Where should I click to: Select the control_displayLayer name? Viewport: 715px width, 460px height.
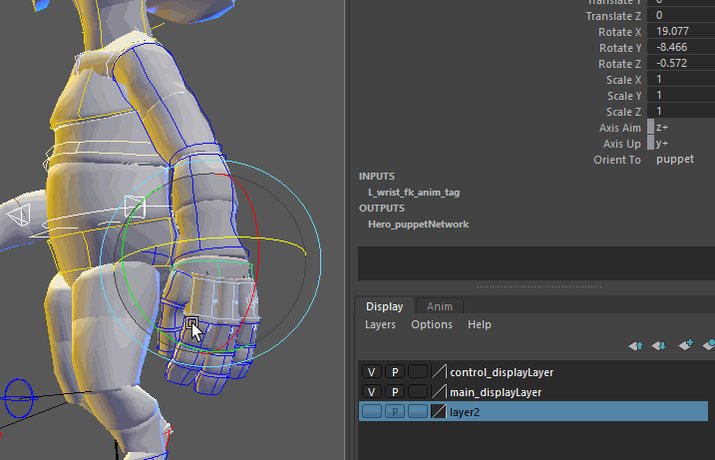(x=502, y=372)
